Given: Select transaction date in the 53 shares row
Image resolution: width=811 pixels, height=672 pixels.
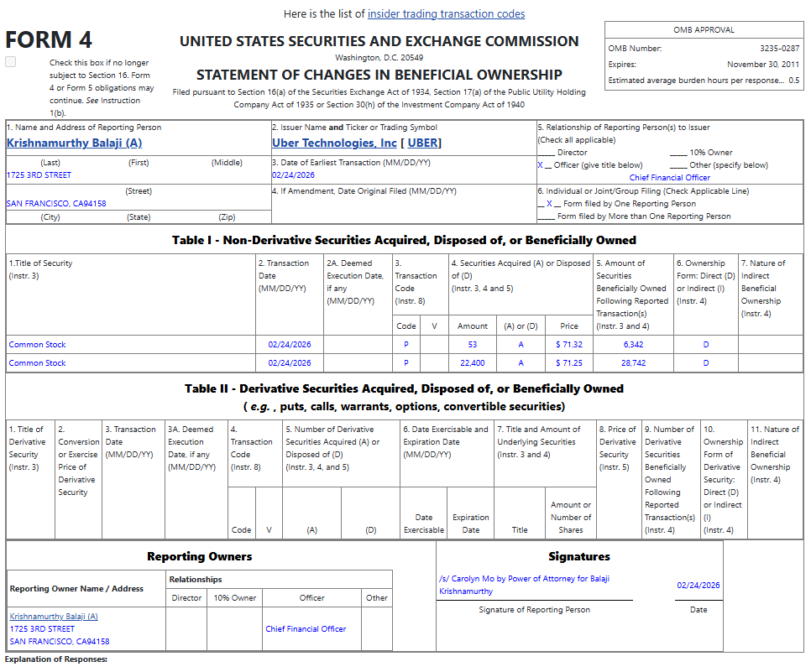Looking at the screenshot, I should 289,344.
